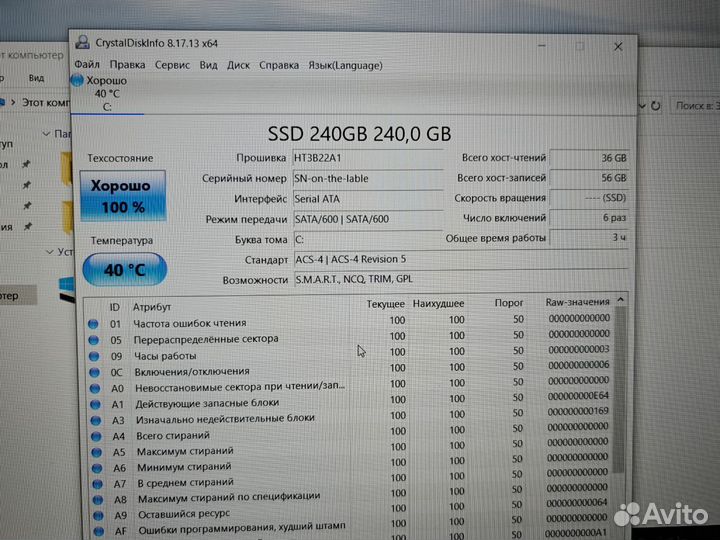Screen dimensions: 720x540
Task: Open the Сервис menu
Action: click(x=172, y=65)
